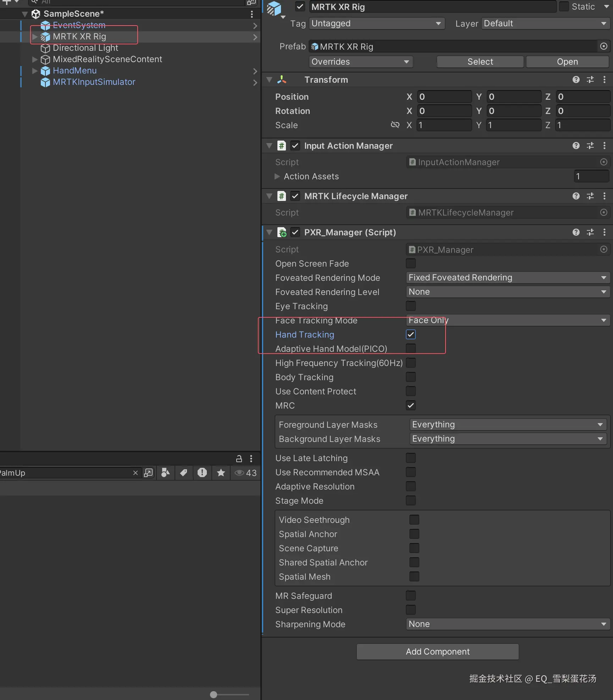Open Transform component kebab menu
Image resolution: width=613 pixels, height=700 pixels.
(x=604, y=80)
